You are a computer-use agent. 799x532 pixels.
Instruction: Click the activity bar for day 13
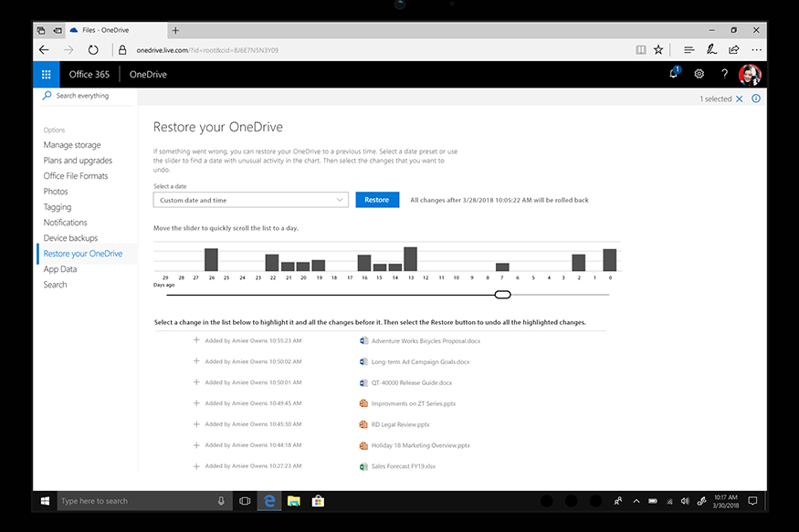[410, 259]
